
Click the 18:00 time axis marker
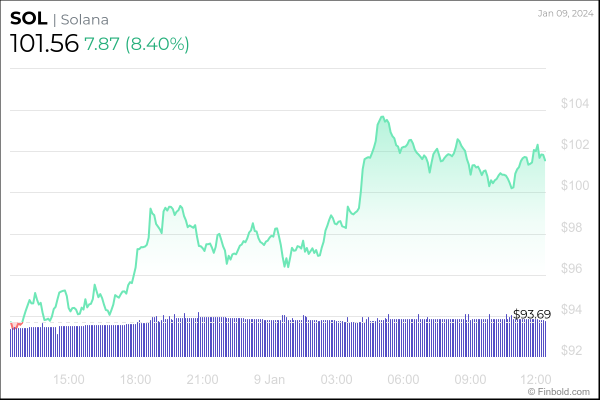[x=135, y=380]
